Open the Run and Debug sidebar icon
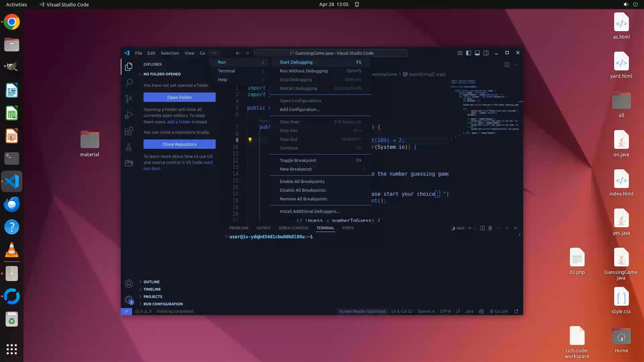 pos(129,115)
